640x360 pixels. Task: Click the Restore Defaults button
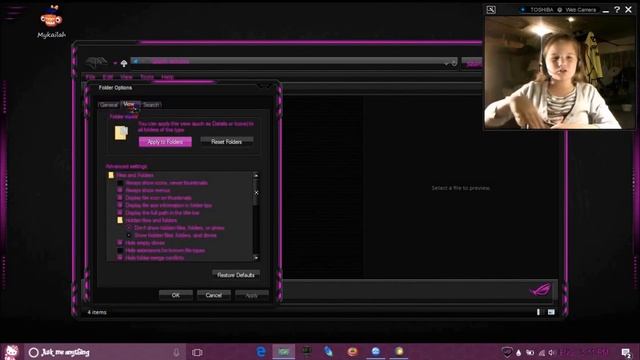(x=236, y=275)
